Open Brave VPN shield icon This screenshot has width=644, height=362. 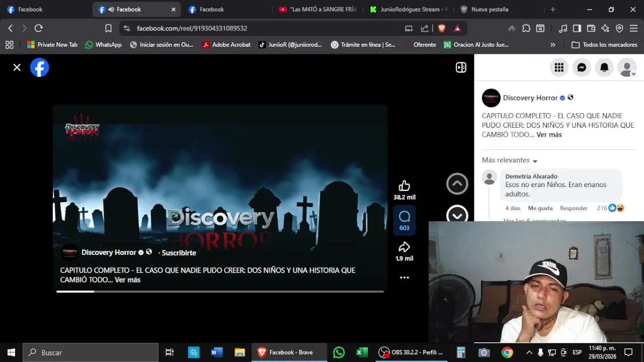click(619, 28)
